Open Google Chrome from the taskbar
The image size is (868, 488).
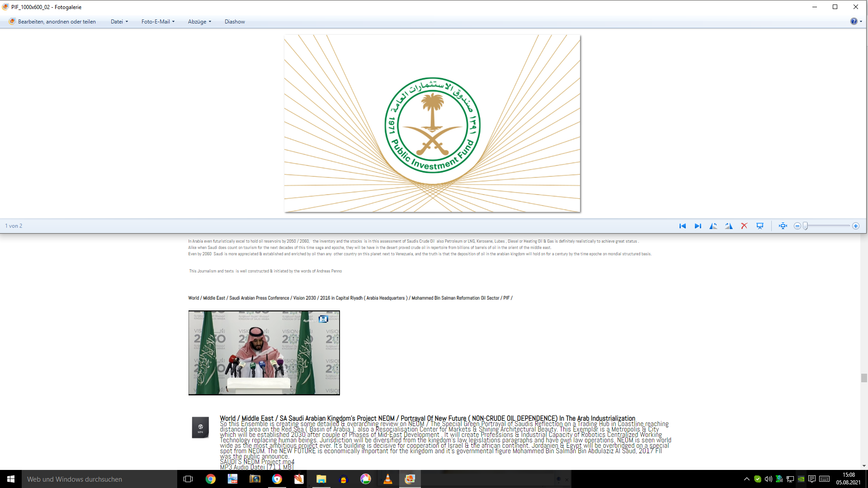point(211,479)
